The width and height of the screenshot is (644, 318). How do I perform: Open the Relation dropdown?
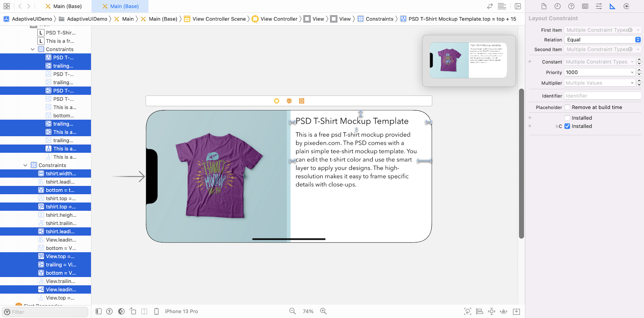pyautogui.click(x=603, y=40)
